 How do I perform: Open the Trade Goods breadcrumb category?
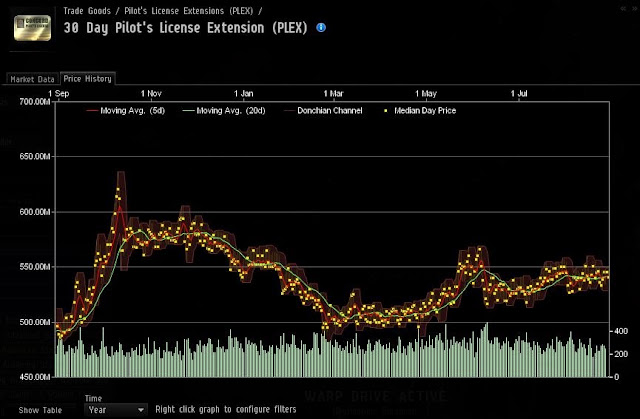point(87,11)
